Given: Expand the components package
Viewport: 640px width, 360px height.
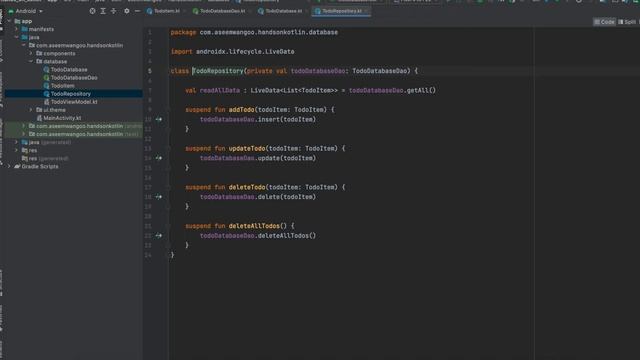Looking at the screenshot, I should [x=31, y=53].
